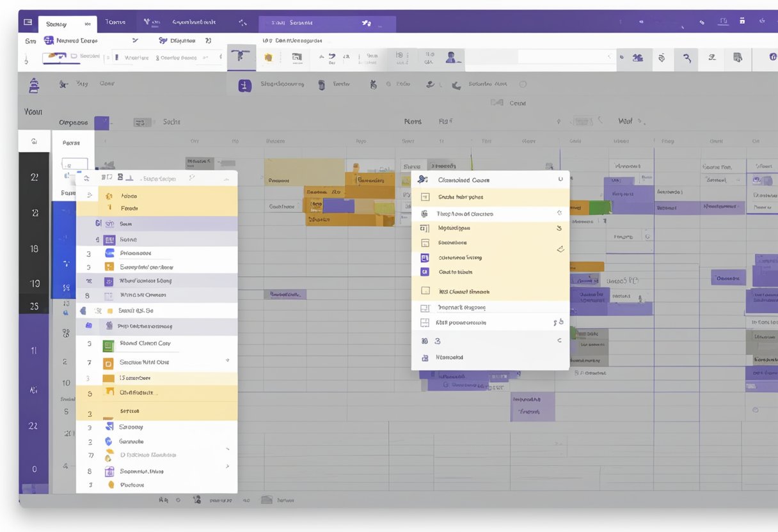Click the stacked-layers icon at far left sidebar
This screenshot has height=532, width=778.
(34, 85)
